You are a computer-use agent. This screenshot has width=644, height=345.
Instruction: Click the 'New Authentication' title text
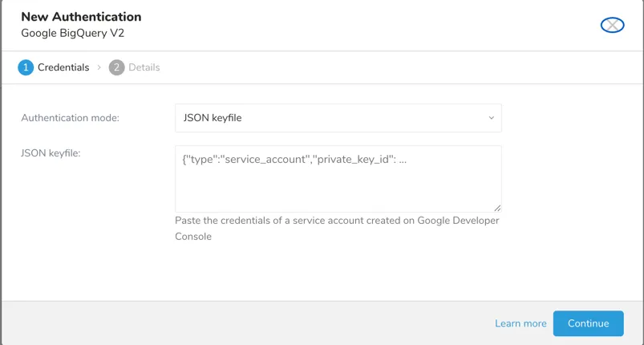pyautogui.click(x=81, y=17)
